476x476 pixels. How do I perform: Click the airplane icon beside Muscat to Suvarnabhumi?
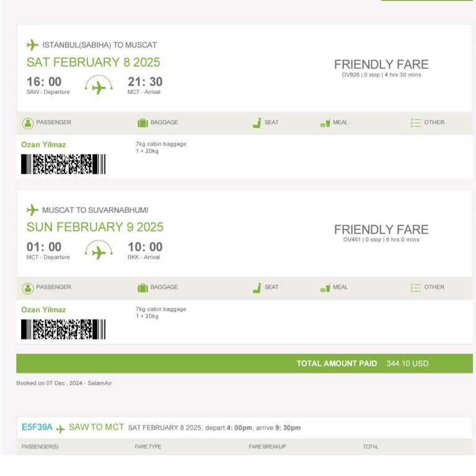[x=32, y=209]
